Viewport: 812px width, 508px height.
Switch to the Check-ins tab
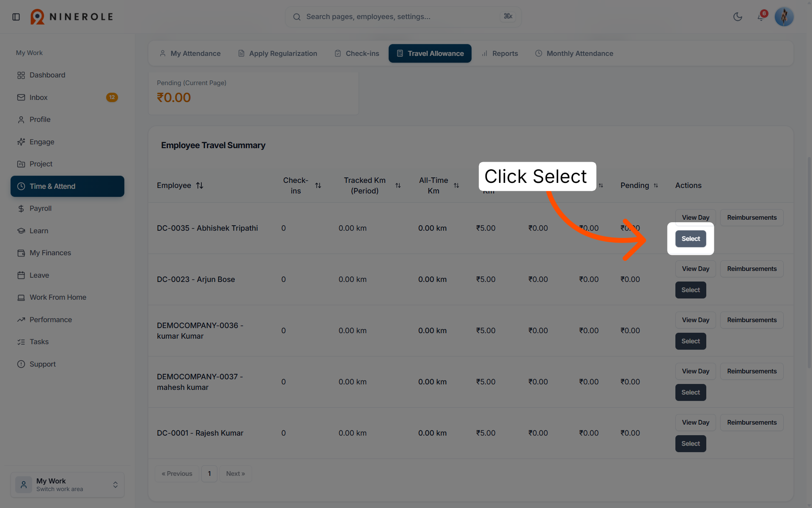coord(357,53)
